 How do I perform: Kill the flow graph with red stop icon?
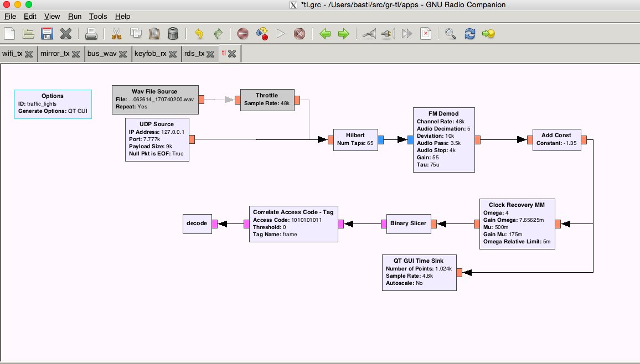(x=300, y=34)
